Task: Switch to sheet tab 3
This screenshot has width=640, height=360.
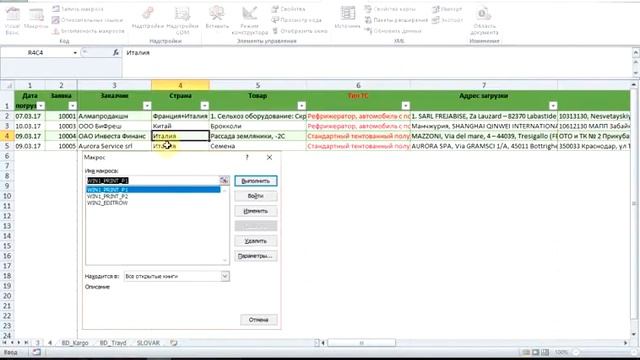Action: point(38,343)
